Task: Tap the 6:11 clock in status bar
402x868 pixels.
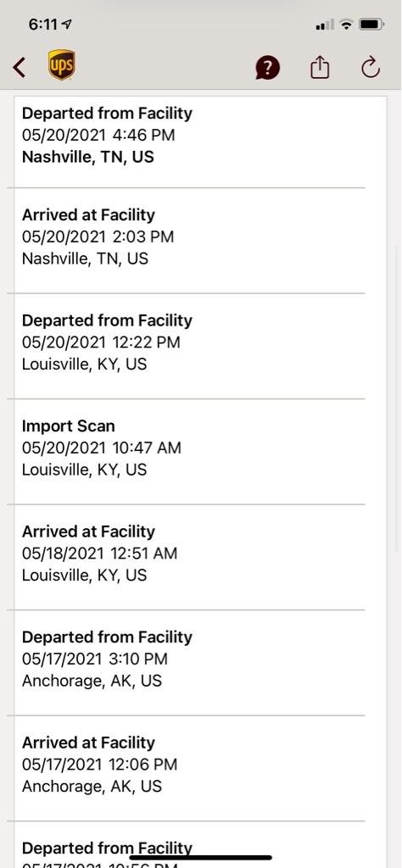Action: 44,25
